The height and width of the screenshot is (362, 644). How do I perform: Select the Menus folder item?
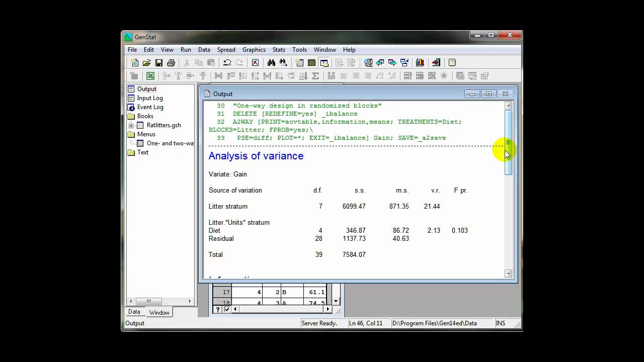146,134
